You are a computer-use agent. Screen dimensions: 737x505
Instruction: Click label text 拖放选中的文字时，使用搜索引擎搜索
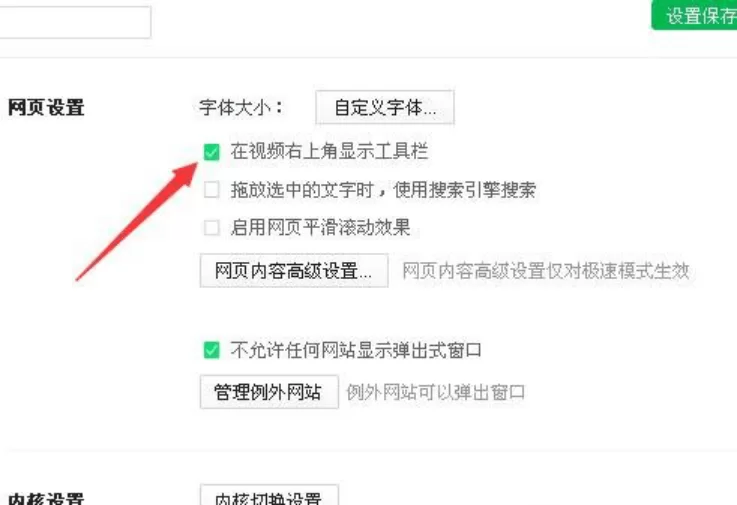(x=383, y=190)
